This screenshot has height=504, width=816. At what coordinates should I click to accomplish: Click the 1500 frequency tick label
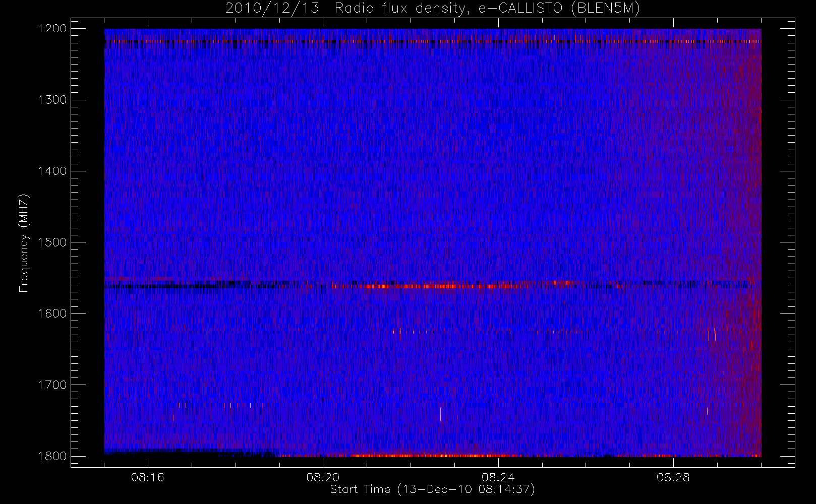[52, 242]
